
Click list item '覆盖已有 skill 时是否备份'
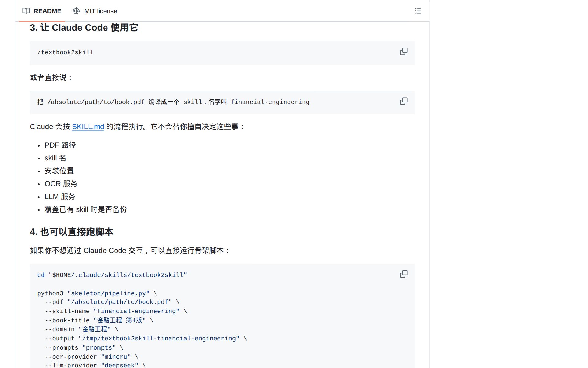pos(86,209)
